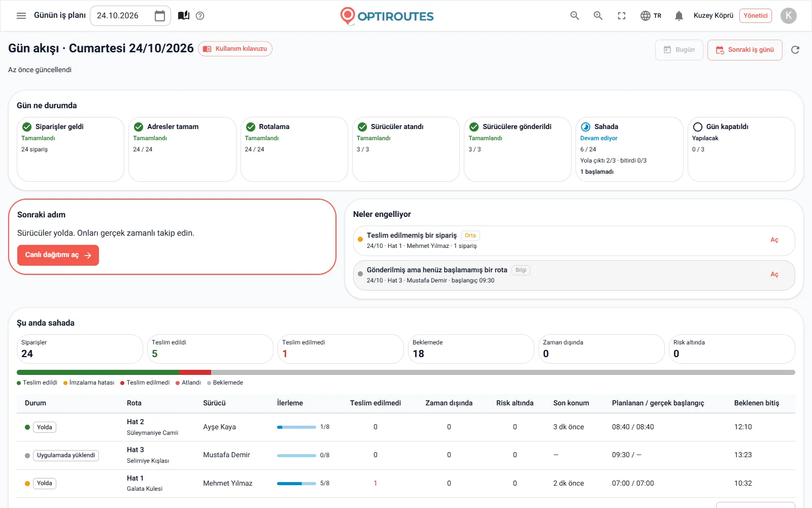
Task: Click the Adresler tamam status card
Action: click(x=182, y=149)
